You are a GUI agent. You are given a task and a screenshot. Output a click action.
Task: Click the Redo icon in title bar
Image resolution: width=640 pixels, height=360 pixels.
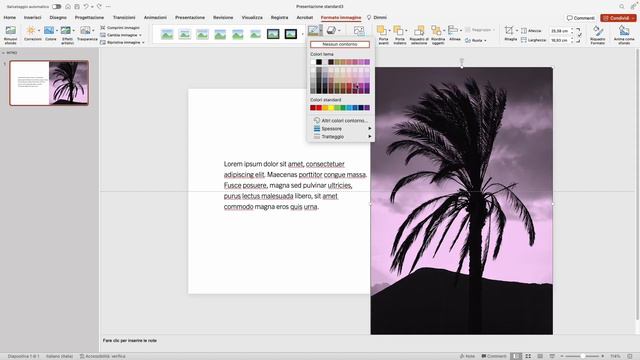click(x=99, y=7)
